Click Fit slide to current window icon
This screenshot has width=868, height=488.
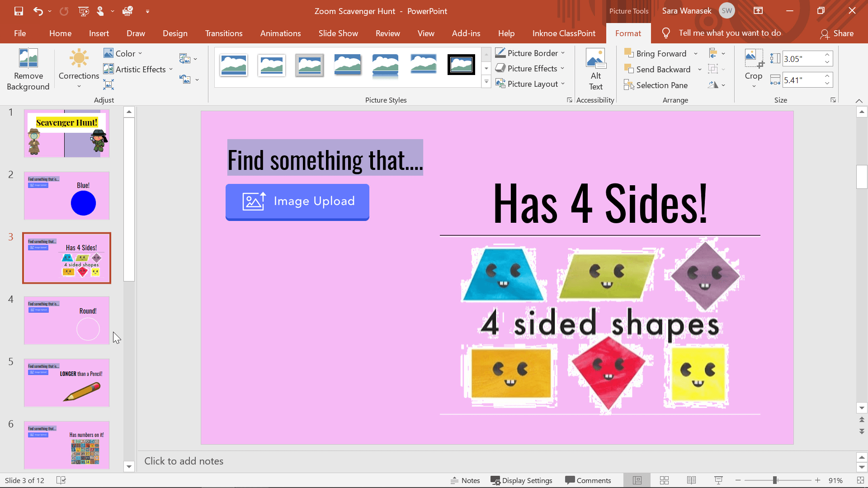(x=860, y=480)
